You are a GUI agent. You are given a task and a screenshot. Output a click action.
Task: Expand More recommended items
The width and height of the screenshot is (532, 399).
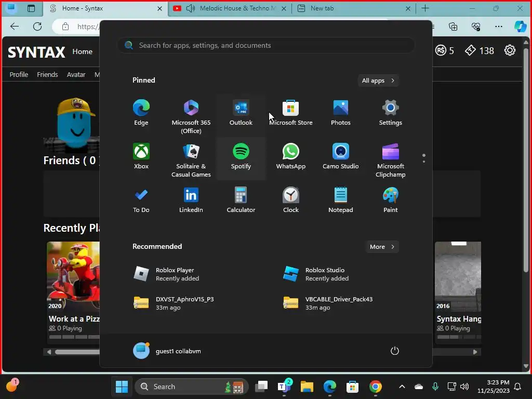pyautogui.click(x=382, y=247)
